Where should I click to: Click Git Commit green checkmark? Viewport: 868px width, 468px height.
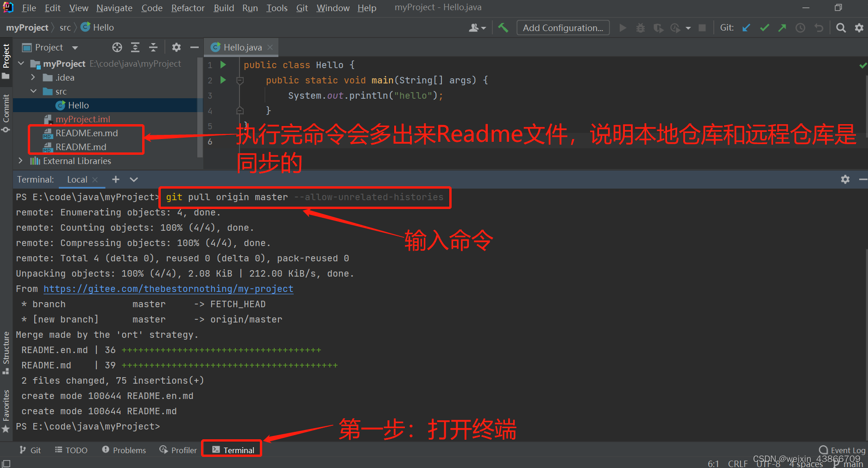pyautogui.click(x=764, y=28)
